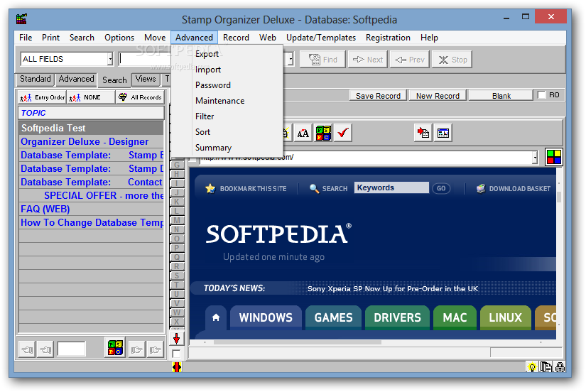
Task: Click the Next search button
Action: point(368,60)
